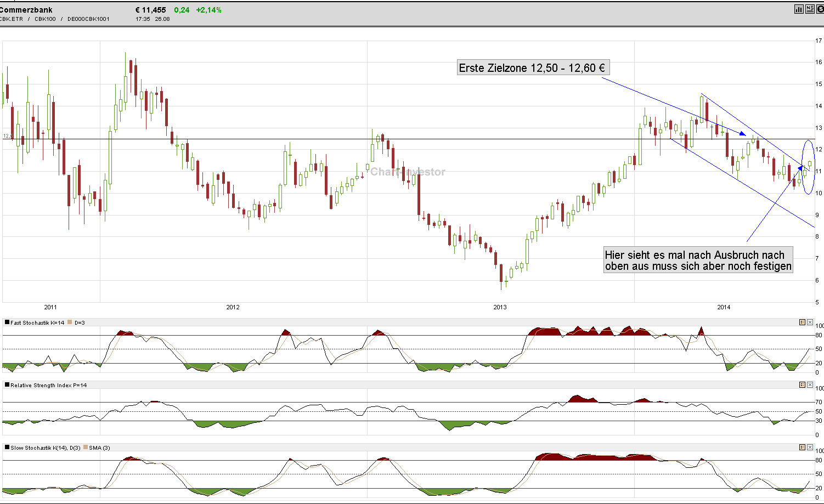Click the CBK100 WKN code
The height and width of the screenshot is (504, 824).
pos(45,19)
